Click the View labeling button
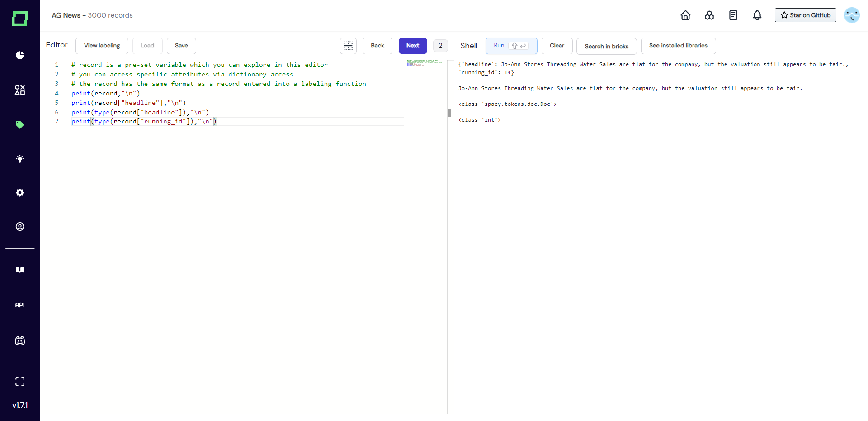The height and width of the screenshot is (421, 868). click(102, 46)
